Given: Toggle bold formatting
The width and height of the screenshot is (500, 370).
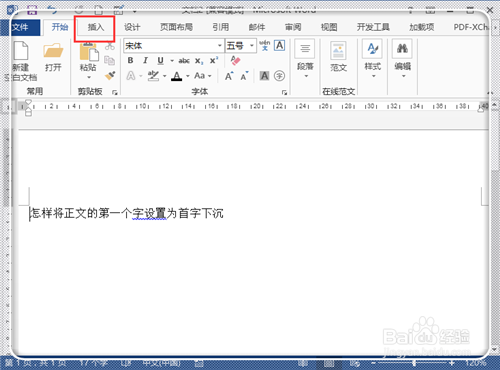Looking at the screenshot, I should point(131,61).
